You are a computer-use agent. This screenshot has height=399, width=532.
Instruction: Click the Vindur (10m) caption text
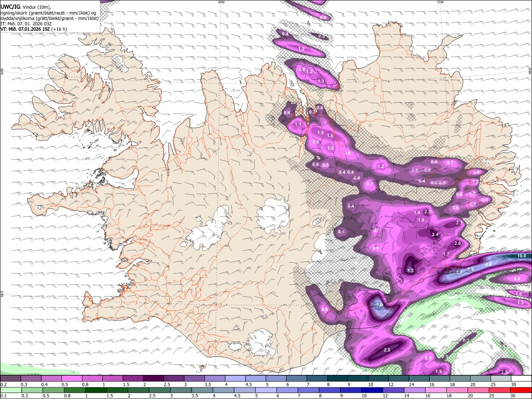(37, 7)
